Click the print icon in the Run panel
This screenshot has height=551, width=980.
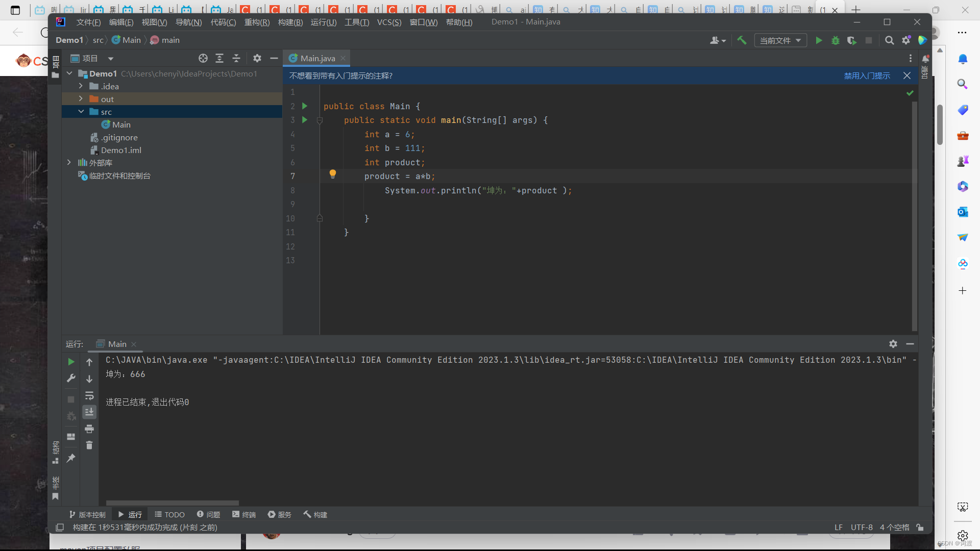(x=89, y=429)
